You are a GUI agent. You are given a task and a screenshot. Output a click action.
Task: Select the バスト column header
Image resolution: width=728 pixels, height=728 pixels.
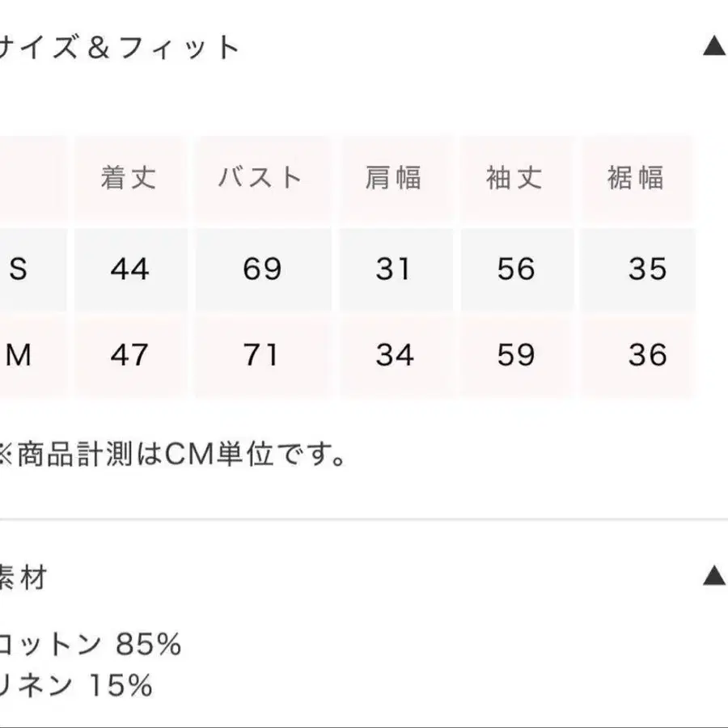pos(260,178)
